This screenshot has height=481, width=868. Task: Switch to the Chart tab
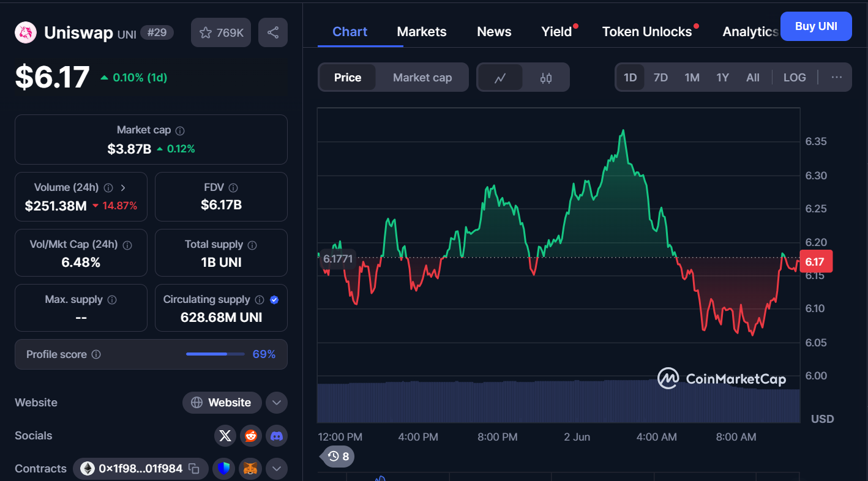[350, 32]
